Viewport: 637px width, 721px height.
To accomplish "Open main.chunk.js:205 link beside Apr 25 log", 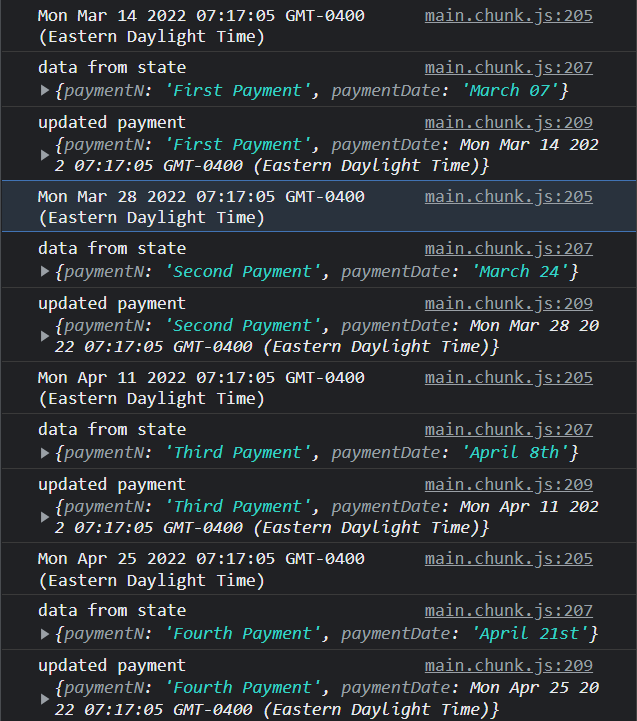I will point(508,559).
